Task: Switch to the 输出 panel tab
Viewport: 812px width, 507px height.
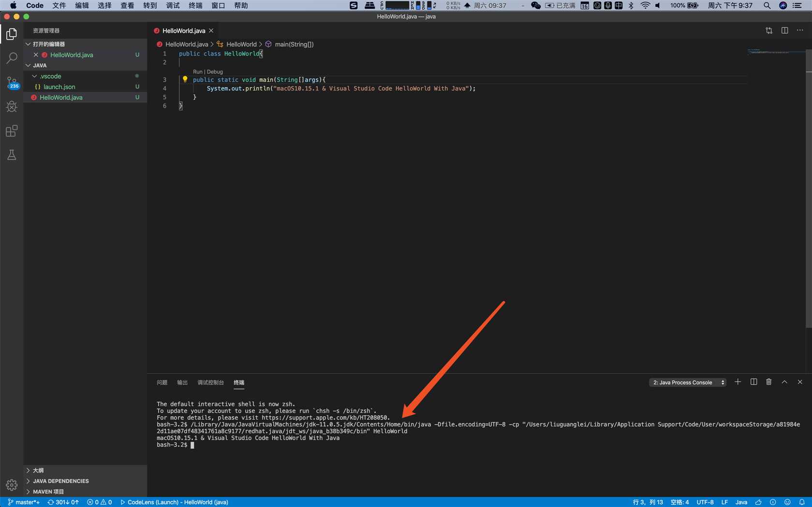Action: (x=182, y=382)
